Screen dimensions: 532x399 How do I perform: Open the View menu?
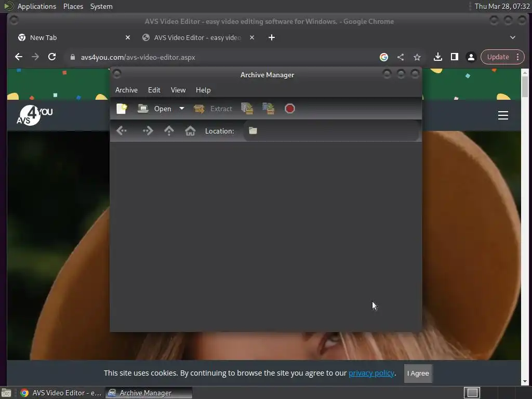(178, 90)
